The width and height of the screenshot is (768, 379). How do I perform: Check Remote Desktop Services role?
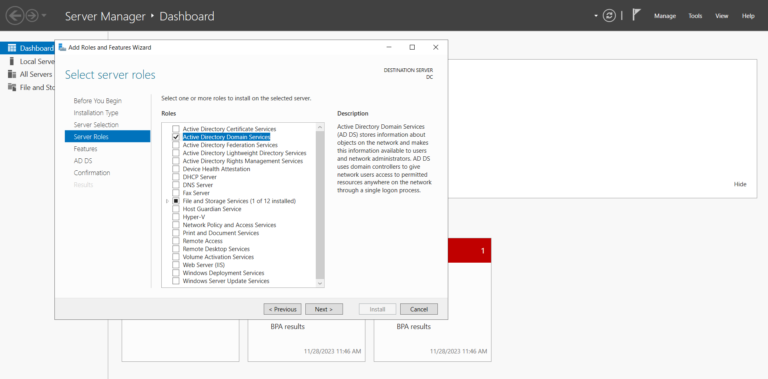[x=176, y=249]
